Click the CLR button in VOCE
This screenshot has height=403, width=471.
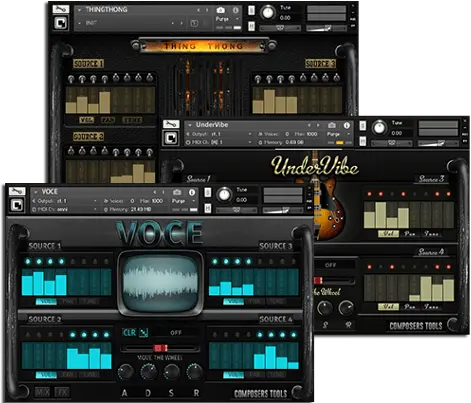[x=129, y=332]
